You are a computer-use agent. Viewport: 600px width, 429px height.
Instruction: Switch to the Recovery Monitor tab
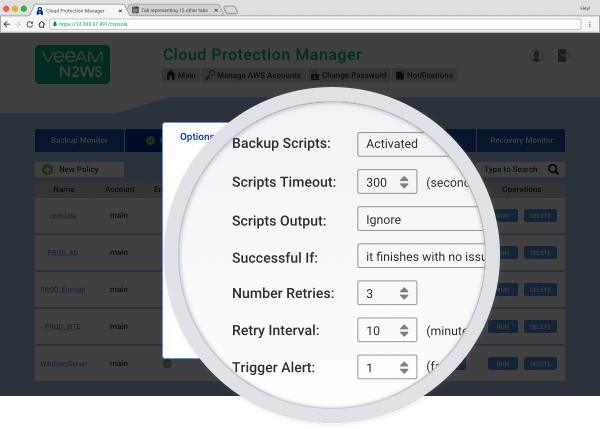click(x=521, y=140)
